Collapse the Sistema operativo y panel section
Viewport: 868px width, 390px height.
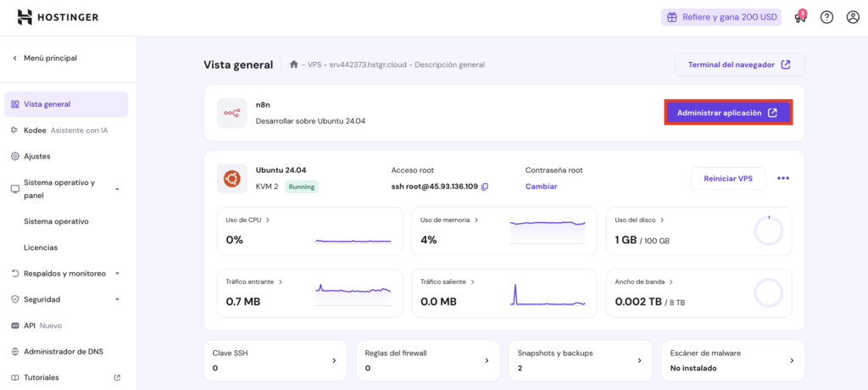click(x=117, y=189)
